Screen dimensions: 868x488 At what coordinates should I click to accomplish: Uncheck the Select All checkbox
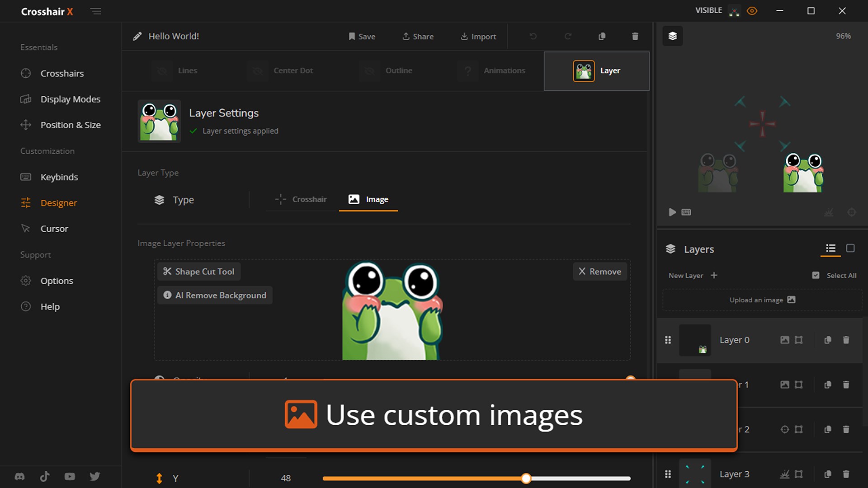pyautogui.click(x=816, y=275)
